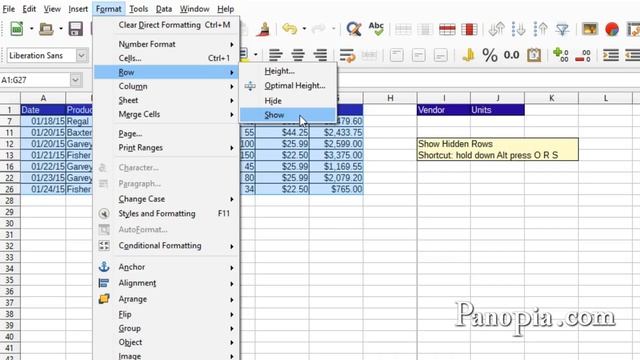Click the Delete Columns red icon
This screenshot has height=360, width=640.
coord(469,29)
